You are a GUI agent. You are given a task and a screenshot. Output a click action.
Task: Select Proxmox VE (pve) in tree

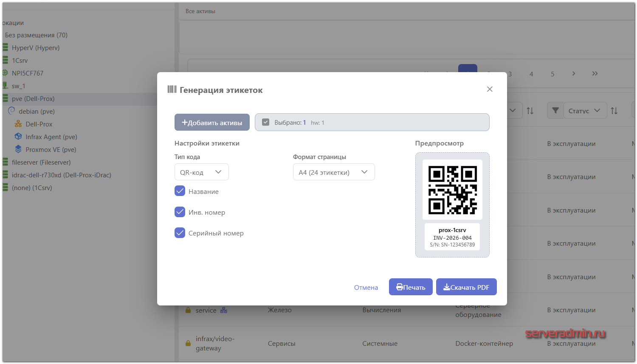point(51,150)
